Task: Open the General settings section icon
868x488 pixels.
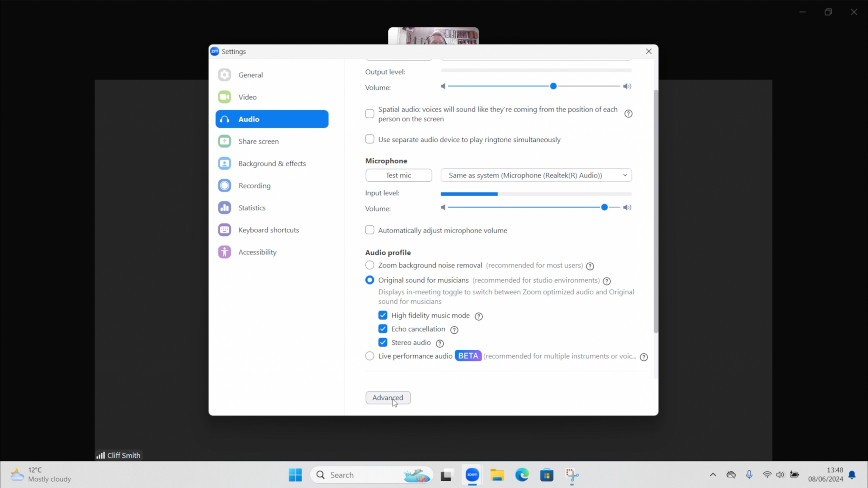Action: point(224,75)
